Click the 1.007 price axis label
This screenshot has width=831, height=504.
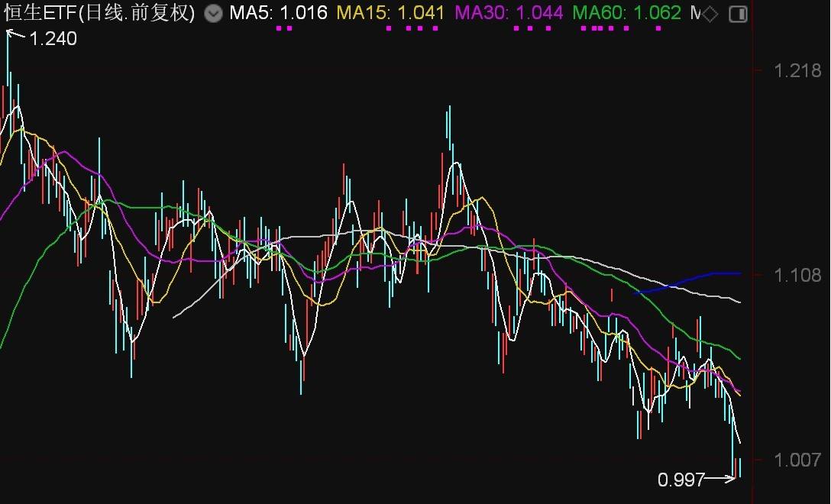click(x=797, y=460)
